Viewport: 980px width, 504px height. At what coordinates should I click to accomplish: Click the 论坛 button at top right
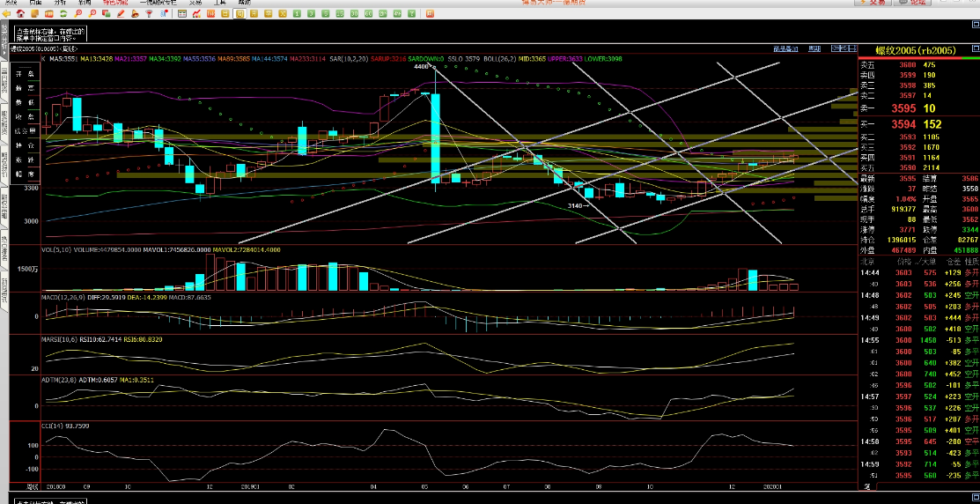point(910,3)
